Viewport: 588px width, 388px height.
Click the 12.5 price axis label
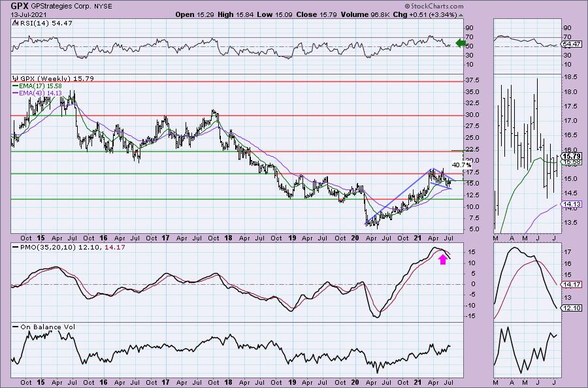click(x=472, y=195)
